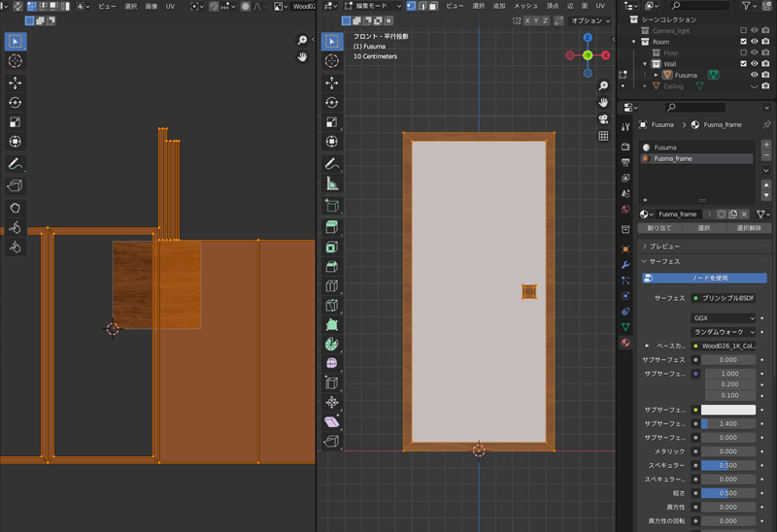Hide the Fusuma object in outliner
Image resolution: width=777 pixels, height=532 pixels.
pos(754,75)
